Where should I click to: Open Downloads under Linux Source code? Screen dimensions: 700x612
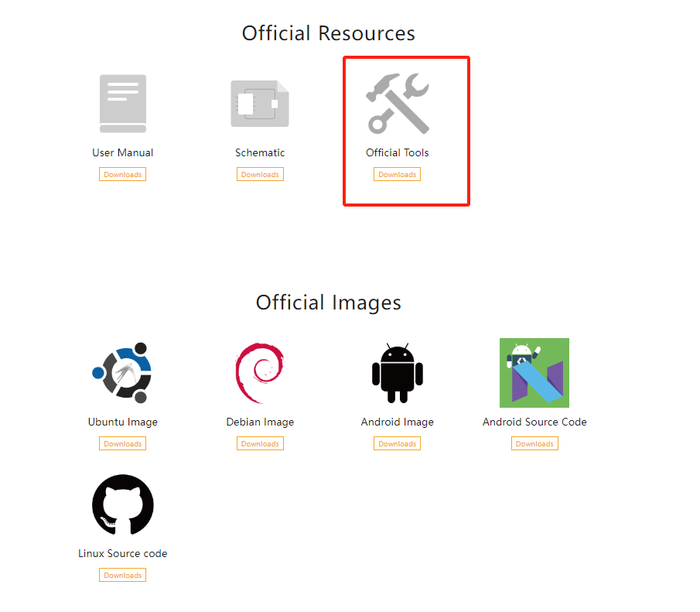point(123,575)
